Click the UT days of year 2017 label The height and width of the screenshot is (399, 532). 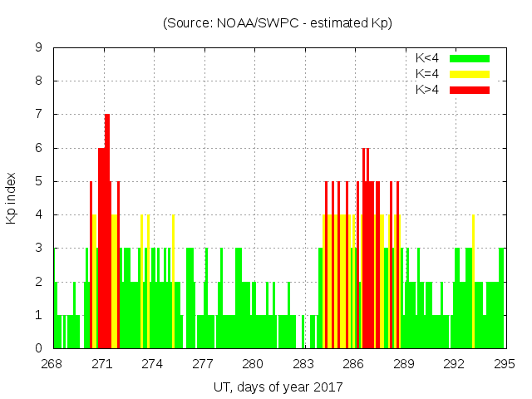(278, 387)
